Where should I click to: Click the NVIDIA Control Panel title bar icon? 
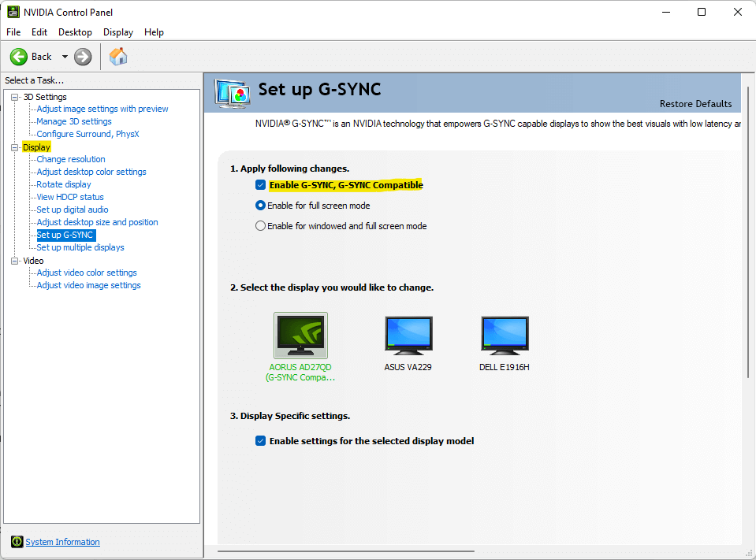click(13, 12)
